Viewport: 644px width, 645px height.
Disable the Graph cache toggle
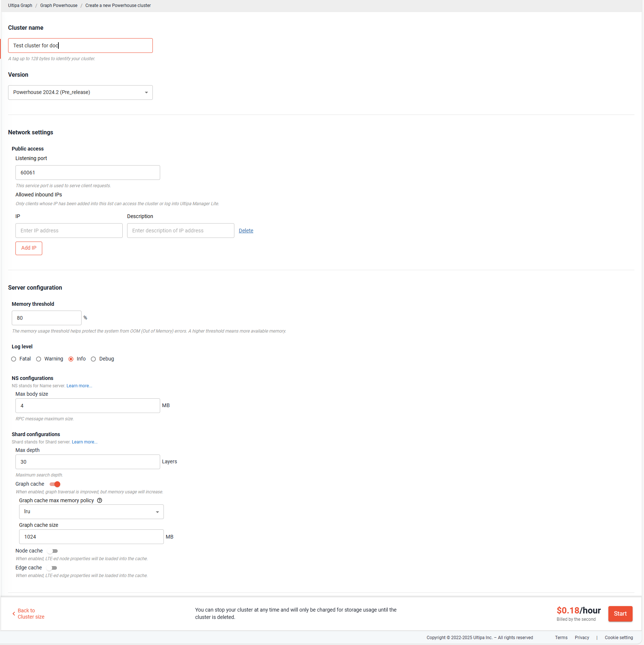click(55, 484)
